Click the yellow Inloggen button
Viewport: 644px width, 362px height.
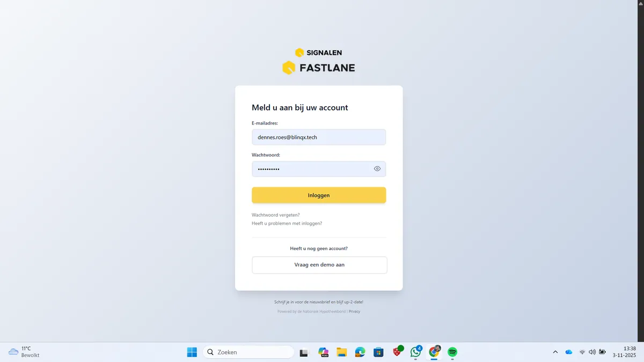pyautogui.click(x=319, y=195)
